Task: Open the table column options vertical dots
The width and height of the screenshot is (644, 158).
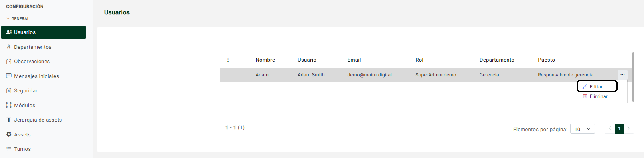Action: pyautogui.click(x=228, y=60)
